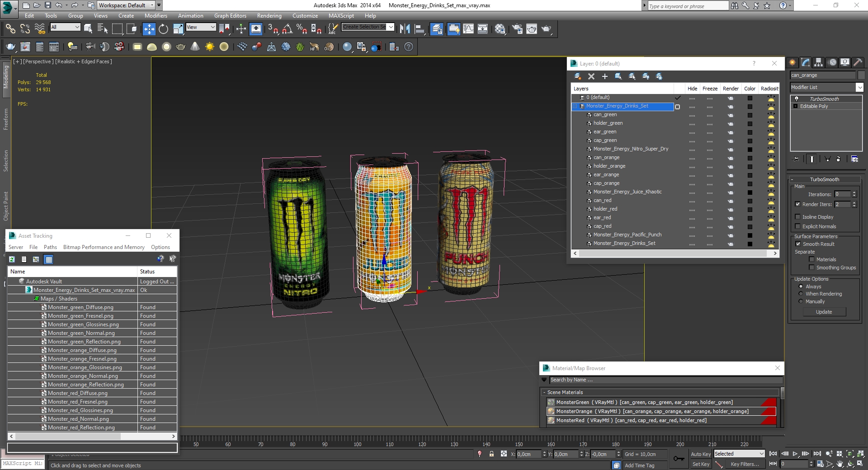Open the reference coordinate View dropdown
This screenshot has height=470, width=868.
coord(201,27)
